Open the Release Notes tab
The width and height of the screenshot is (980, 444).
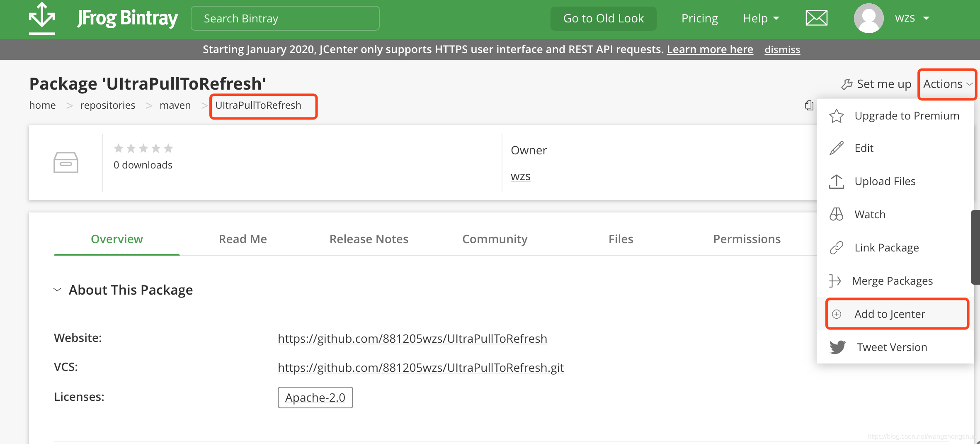click(369, 239)
